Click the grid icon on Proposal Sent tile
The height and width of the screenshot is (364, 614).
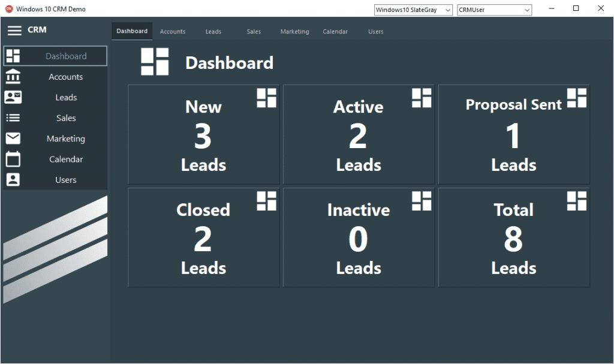point(577,98)
